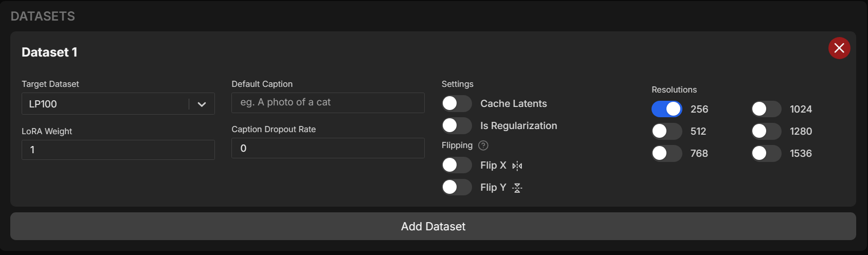Image resolution: width=868 pixels, height=255 pixels.
Task: Turn on the 768 resolution
Action: point(666,153)
